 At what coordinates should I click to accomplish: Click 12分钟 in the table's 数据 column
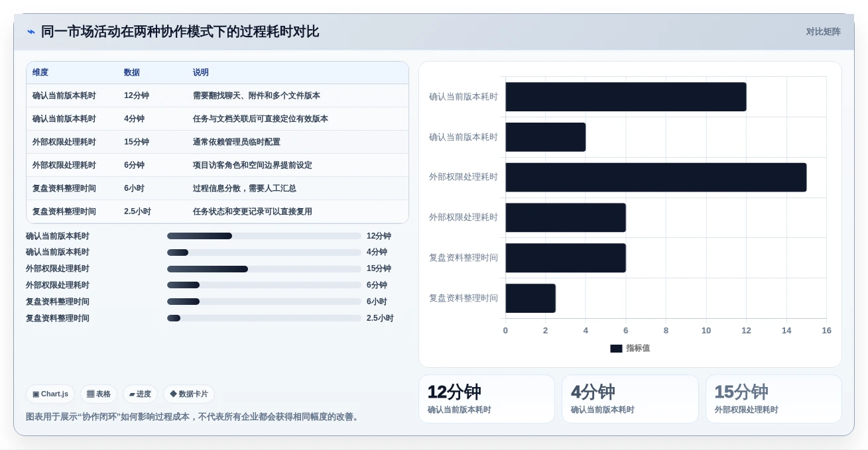coord(137,96)
